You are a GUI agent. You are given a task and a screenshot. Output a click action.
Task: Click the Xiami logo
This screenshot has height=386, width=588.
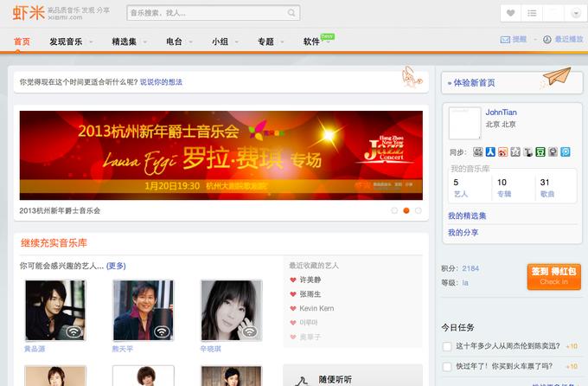29,13
